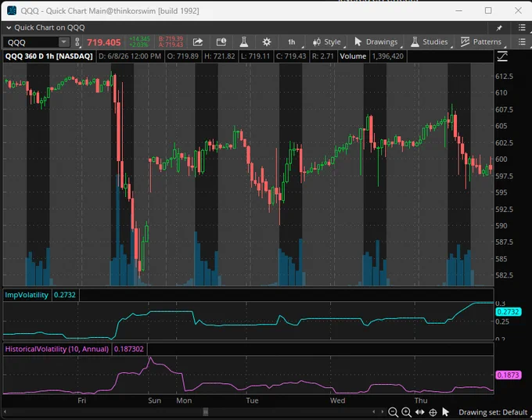Viewport: 532px width, 420px height.
Task: Open the chart alerts/events icon
Action: click(221, 42)
